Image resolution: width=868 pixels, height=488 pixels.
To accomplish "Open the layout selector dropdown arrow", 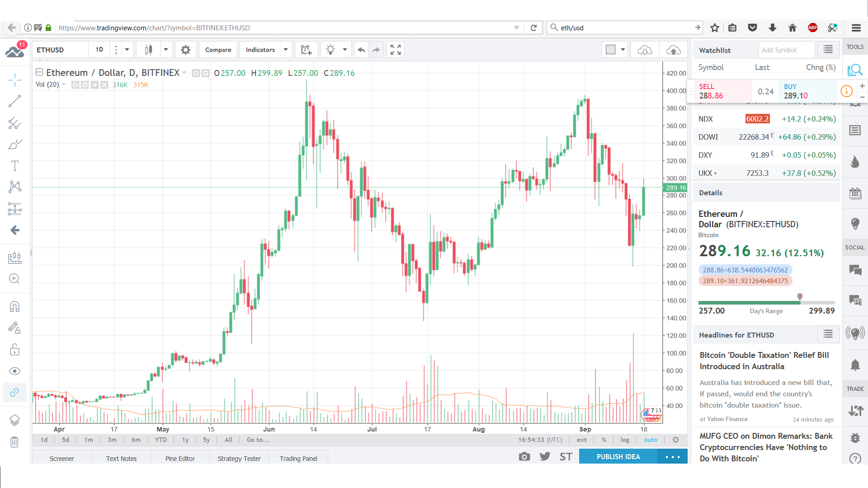I will (623, 50).
